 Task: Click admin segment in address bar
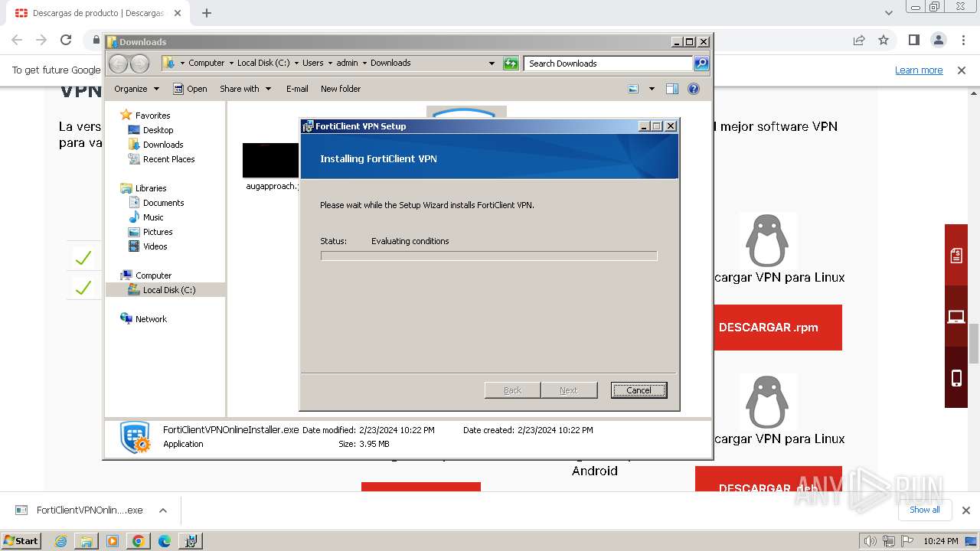pyautogui.click(x=347, y=63)
